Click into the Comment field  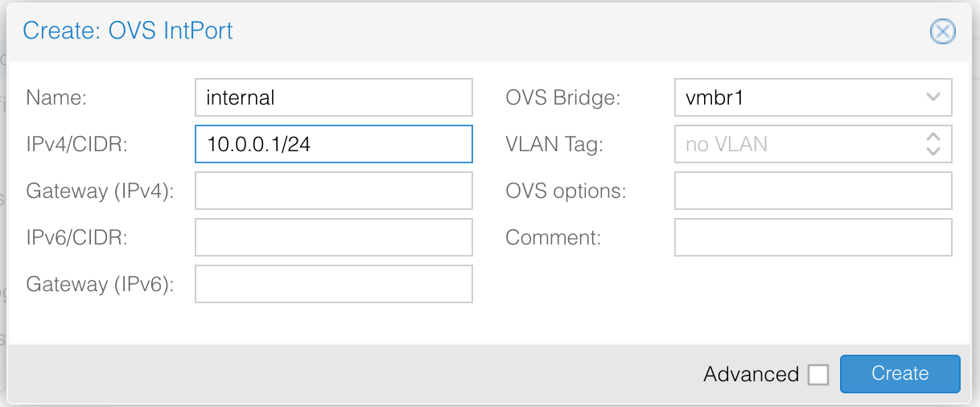pos(813,237)
